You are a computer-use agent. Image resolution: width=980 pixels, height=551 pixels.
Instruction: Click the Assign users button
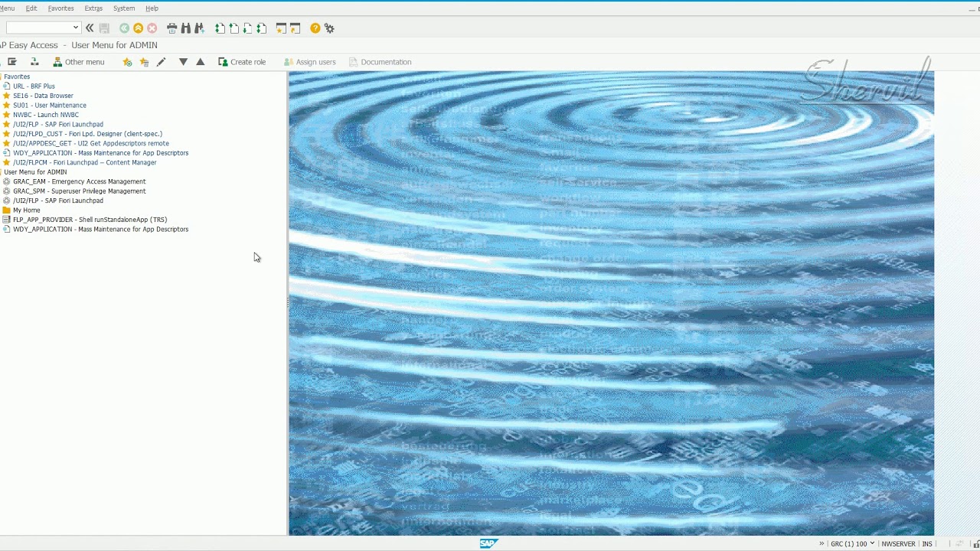pyautogui.click(x=309, y=62)
